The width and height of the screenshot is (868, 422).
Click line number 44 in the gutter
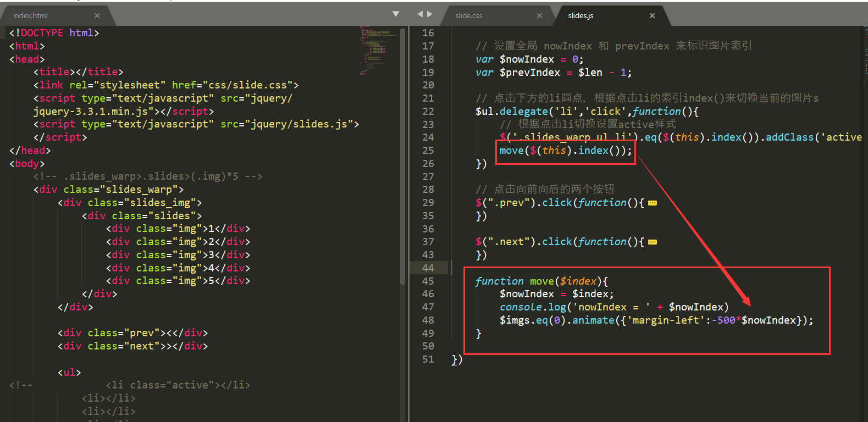tap(428, 268)
